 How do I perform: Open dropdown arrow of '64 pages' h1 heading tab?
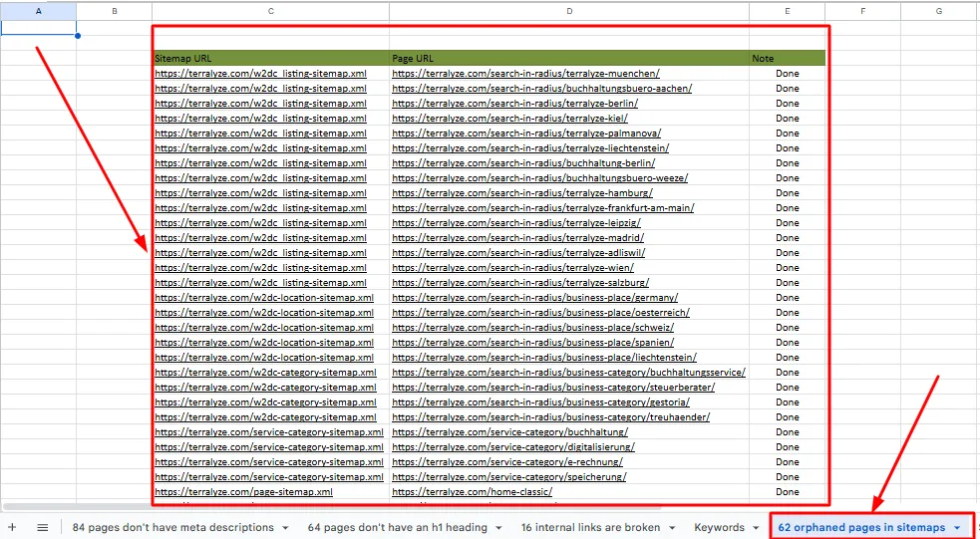(498, 528)
